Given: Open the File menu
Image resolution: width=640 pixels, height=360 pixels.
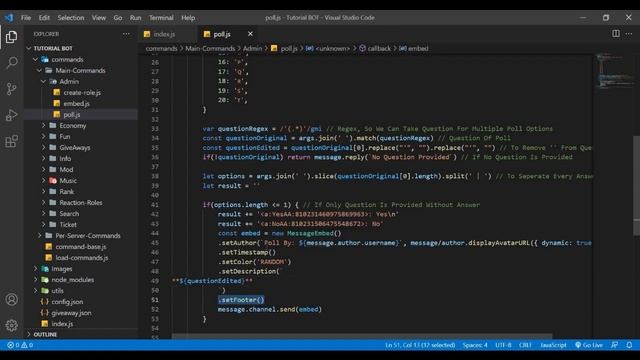Looking at the screenshot, I should (x=26, y=18).
